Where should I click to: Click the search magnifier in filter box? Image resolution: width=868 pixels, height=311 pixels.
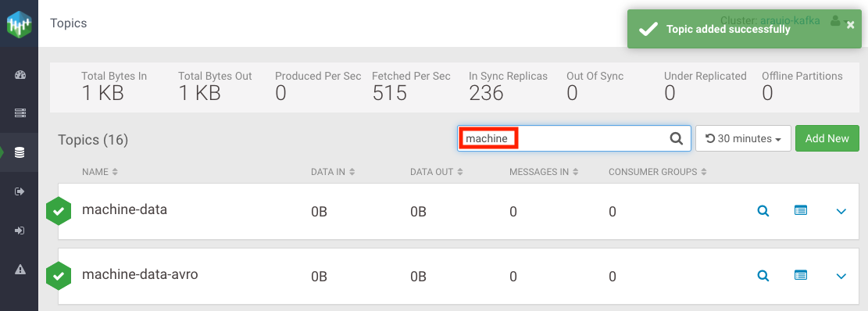click(676, 138)
